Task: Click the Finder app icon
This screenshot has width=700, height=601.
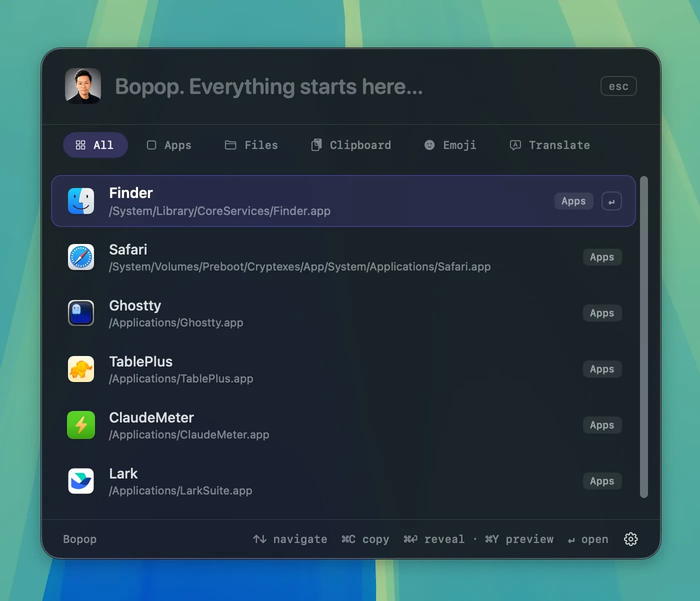Action: (81, 201)
